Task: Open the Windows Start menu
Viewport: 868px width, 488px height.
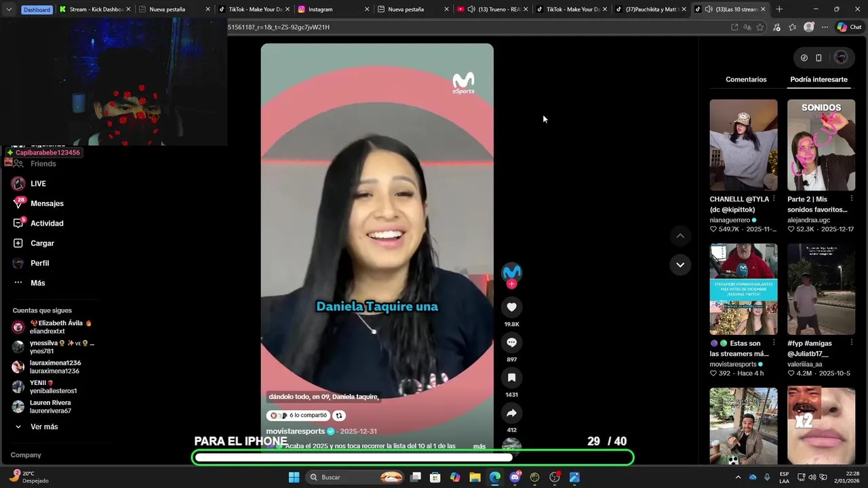Action: click(x=294, y=477)
